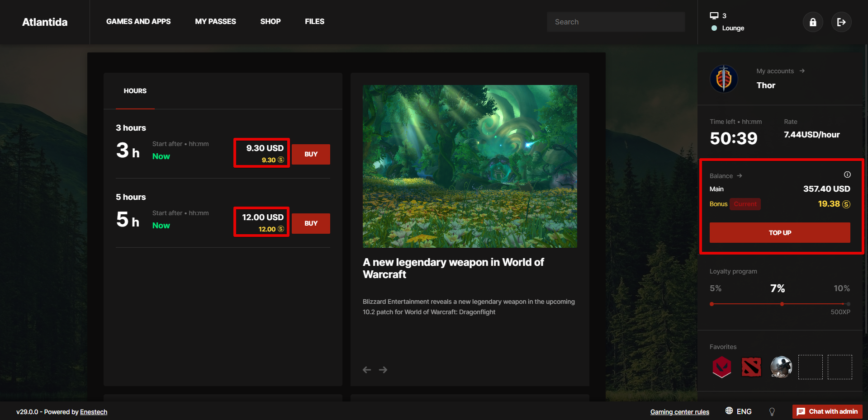Viewport: 868px width, 420px height.
Task: Click the logout icon in header
Action: 841,22
